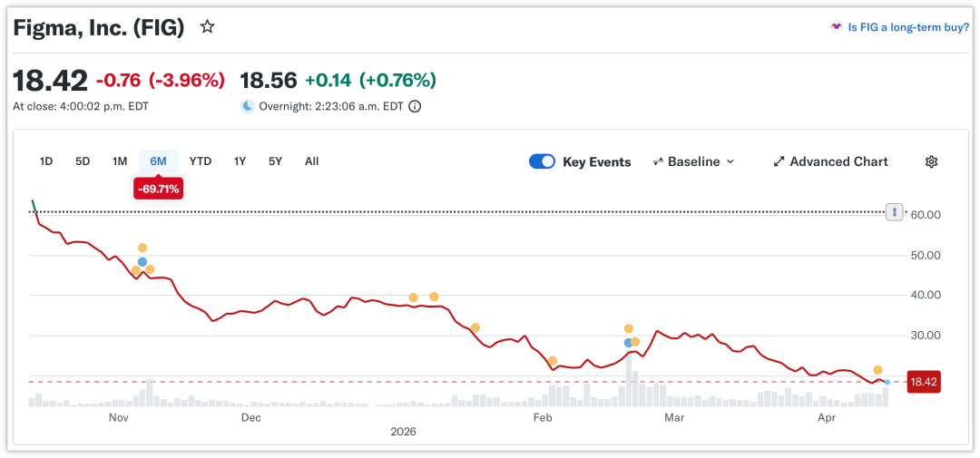Click the Advanced Chart expand arrows icon
Screen dimensions: 980x458
coord(779,161)
